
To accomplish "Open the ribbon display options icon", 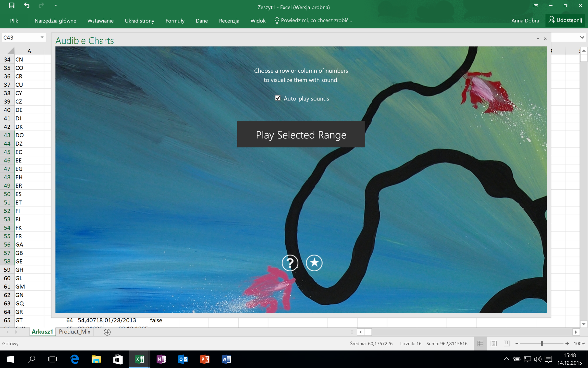I will (536, 6).
